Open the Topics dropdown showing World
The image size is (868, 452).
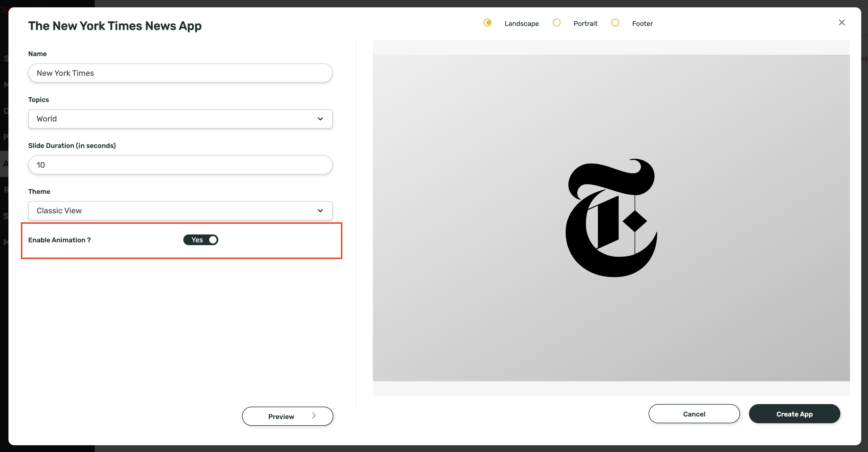[180, 119]
